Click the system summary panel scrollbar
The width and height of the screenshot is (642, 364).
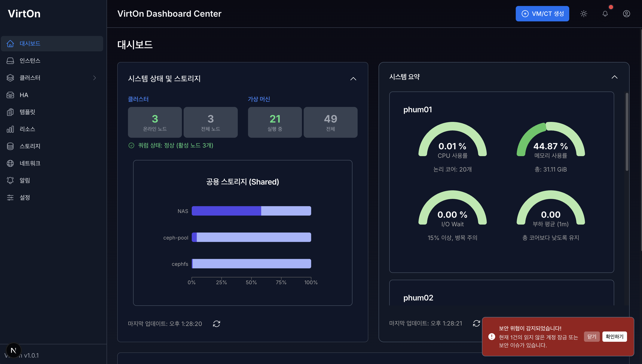pos(627,132)
